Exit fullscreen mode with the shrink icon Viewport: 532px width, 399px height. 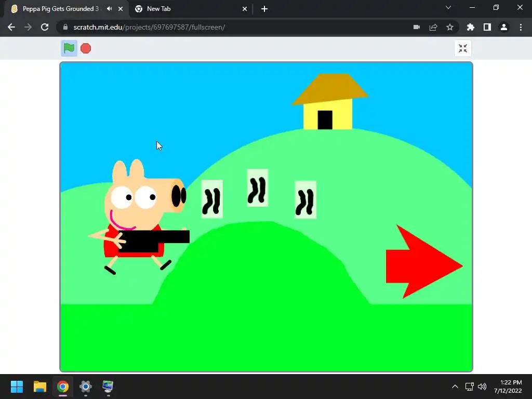coord(463,48)
